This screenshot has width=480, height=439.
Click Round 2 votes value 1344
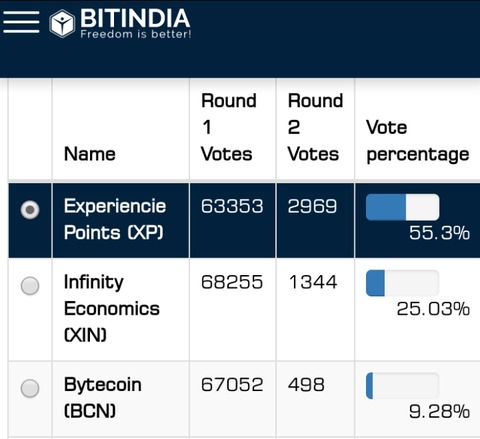(313, 282)
